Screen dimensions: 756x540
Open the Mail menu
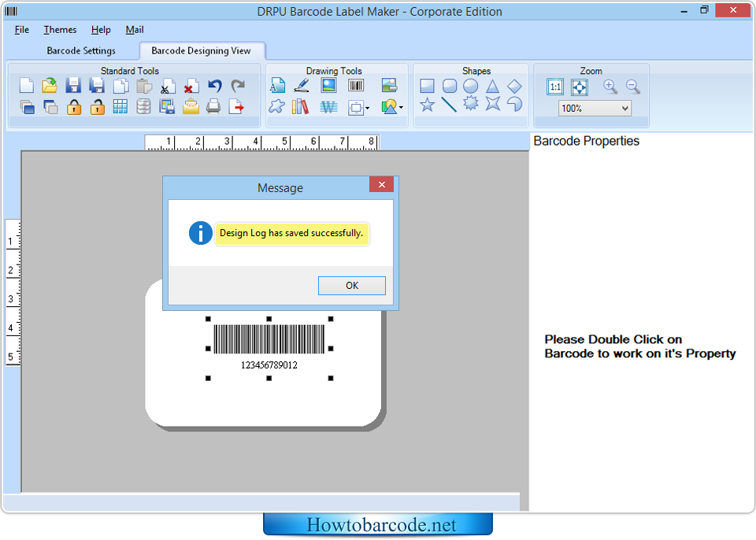point(135,30)
